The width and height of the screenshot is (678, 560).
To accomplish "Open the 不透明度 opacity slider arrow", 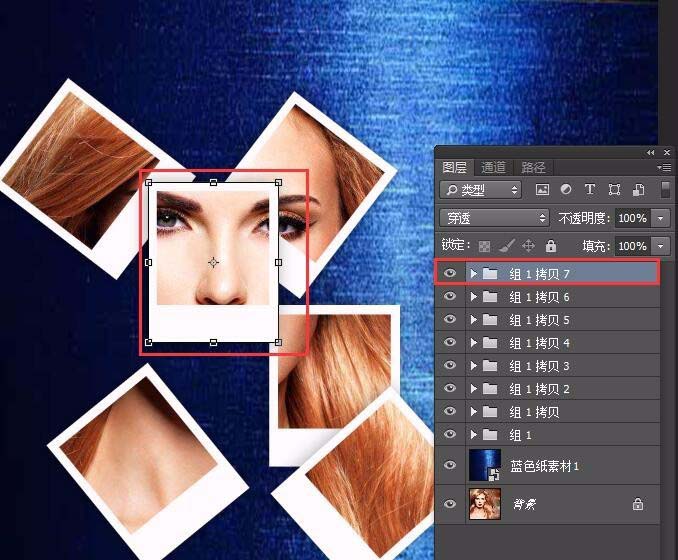I will tap(660, 218).
